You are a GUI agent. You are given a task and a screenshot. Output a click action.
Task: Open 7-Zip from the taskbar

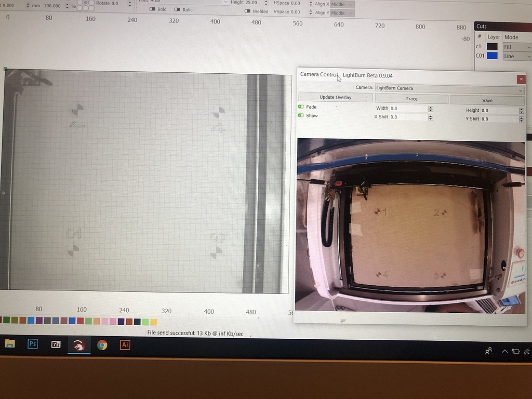point(56,344)
